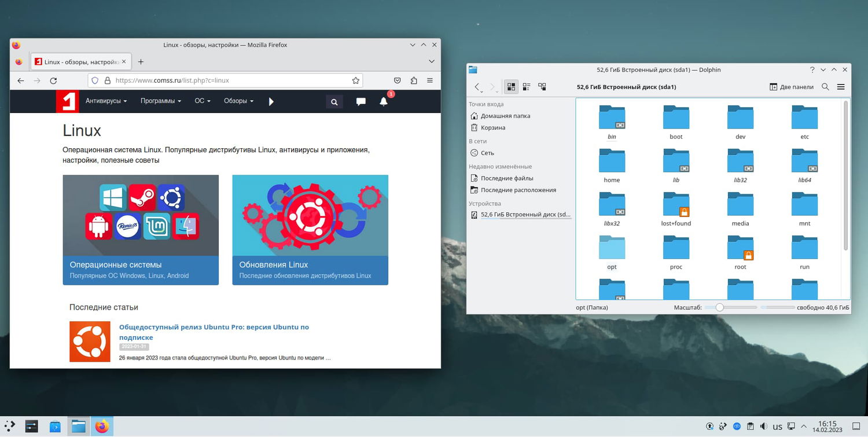Expand hidden system tray icons
Viewport: 868px width, 437px height.
tap(804, 427)
